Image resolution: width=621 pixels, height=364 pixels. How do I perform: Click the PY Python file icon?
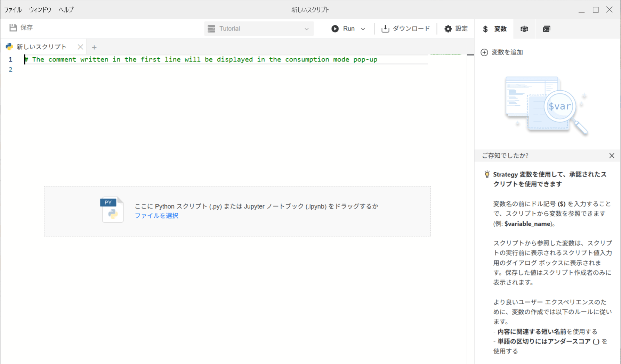(x=112, y=210)
